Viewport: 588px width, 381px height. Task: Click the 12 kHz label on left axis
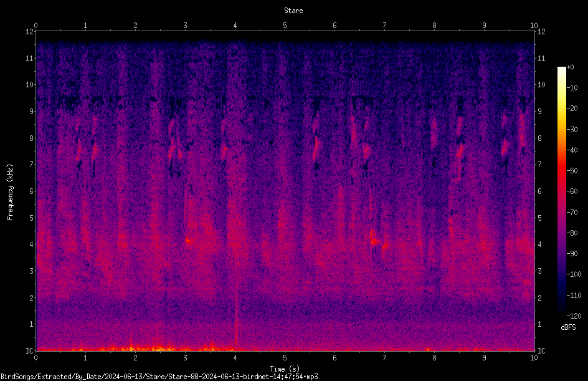pyautogui.click(x=30, y=32)
